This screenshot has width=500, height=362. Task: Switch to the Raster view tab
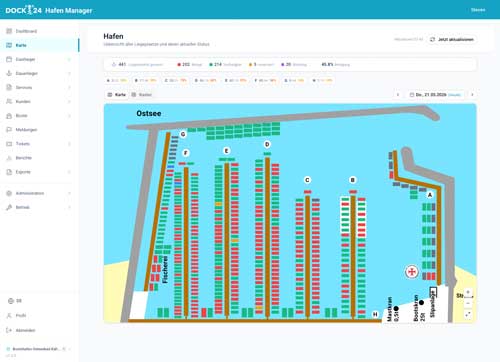point(142,95)
